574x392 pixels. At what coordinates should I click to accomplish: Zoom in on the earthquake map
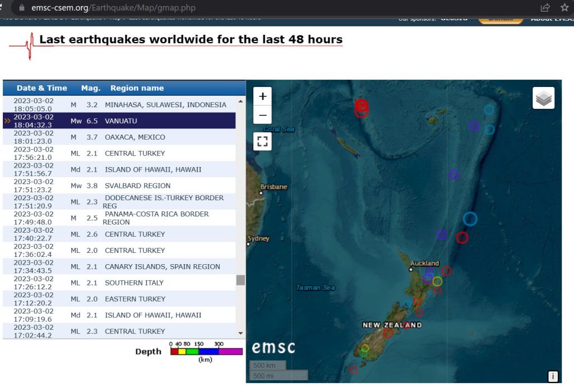click(262, 96)
